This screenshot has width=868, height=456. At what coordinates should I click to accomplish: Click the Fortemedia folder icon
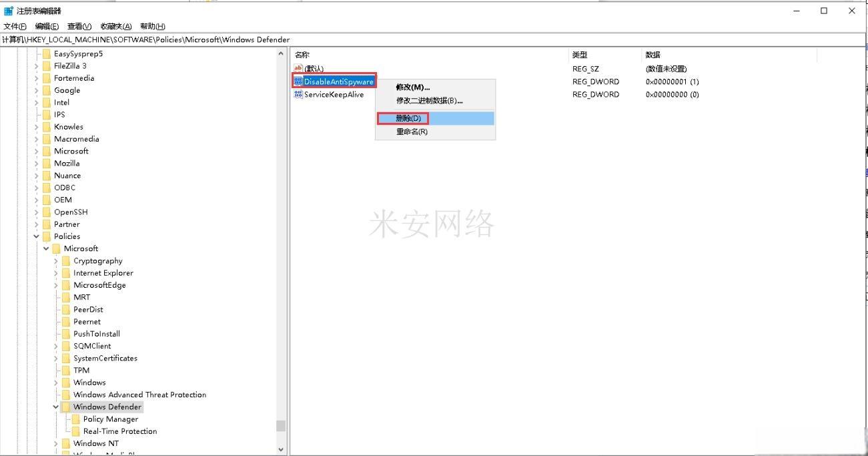47,78
